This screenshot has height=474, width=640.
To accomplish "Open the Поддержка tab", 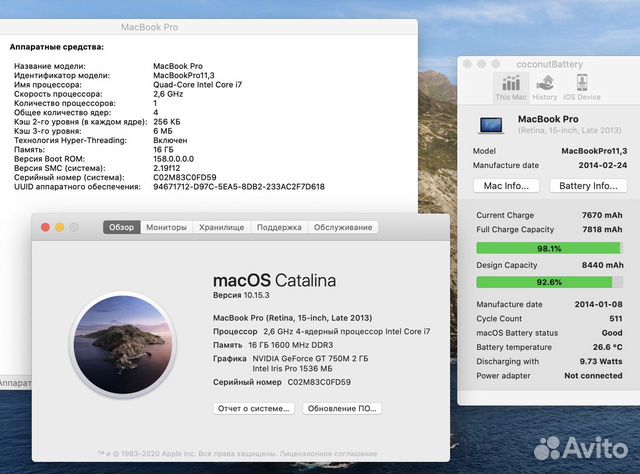I will (279, 227).
